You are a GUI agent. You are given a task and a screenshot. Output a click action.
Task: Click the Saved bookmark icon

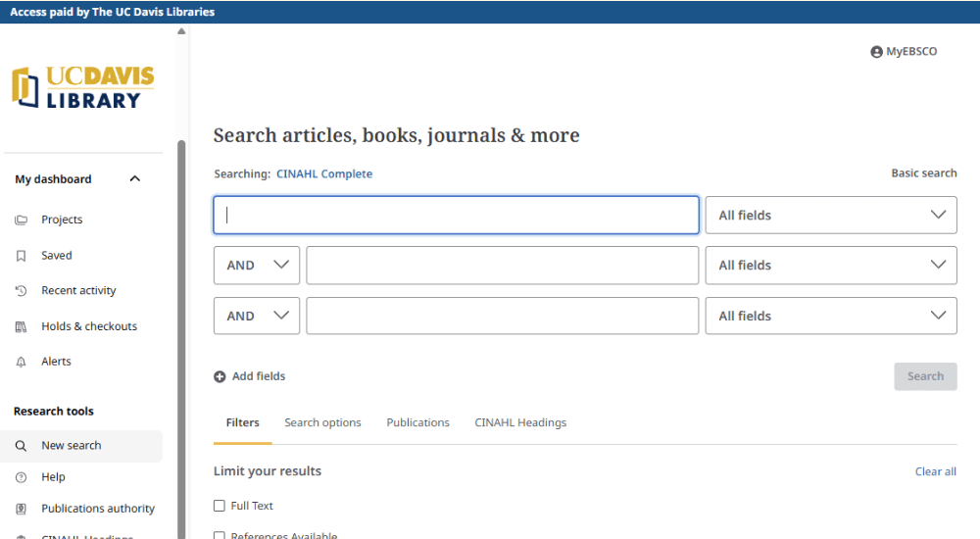21,256
